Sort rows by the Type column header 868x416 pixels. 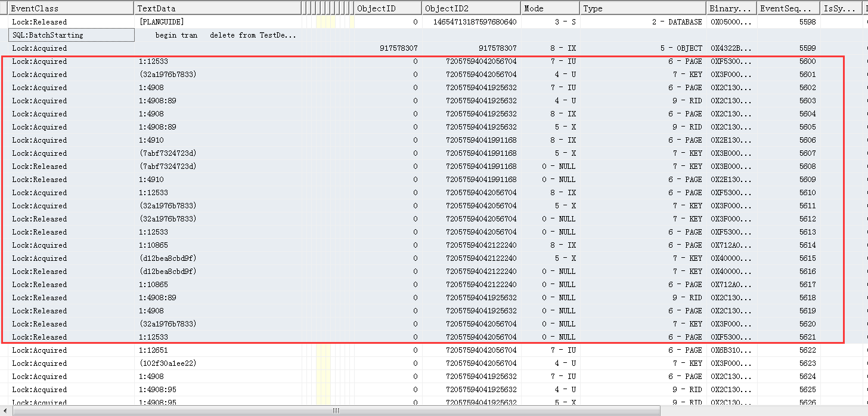pyautogui.click(x=642, y=8)
